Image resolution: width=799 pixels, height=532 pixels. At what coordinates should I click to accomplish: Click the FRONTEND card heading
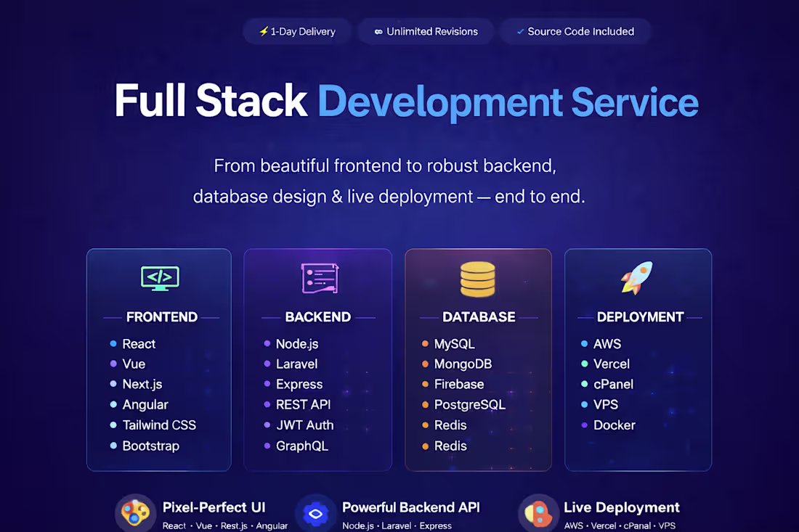point(161,317)
